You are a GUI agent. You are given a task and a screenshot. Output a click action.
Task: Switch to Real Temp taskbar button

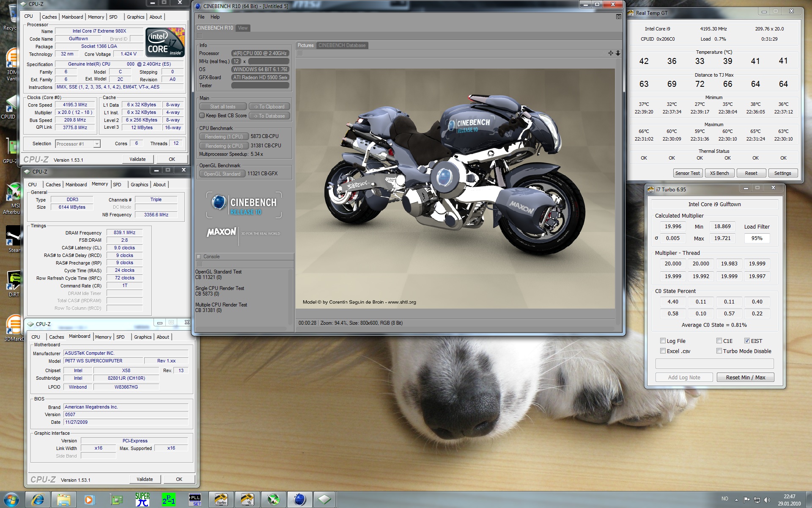[x=247, y=500]
